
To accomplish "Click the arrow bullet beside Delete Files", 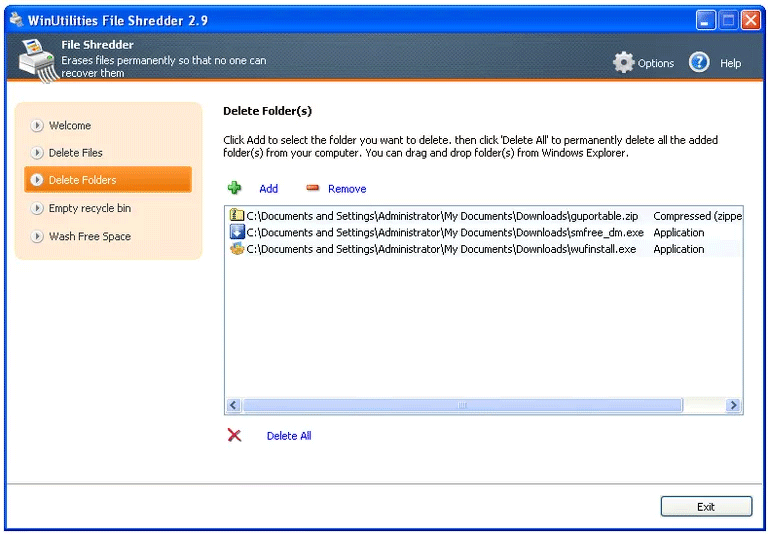I will (x=37, y=153).
